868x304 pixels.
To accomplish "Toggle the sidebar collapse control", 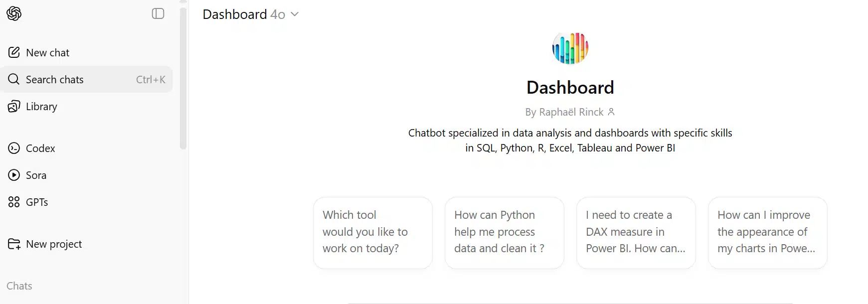I will [158, 13].
